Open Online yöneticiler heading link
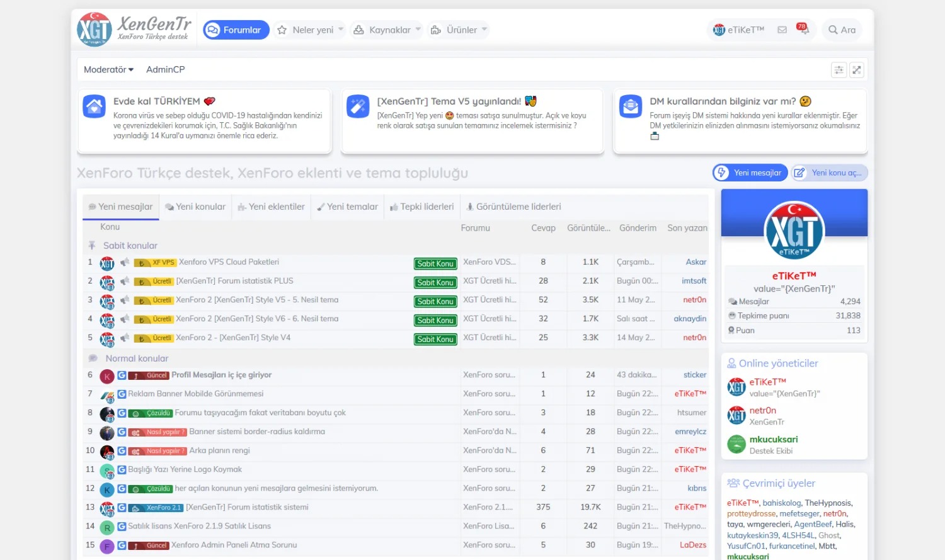Screen dimensions: 945x560 tap(778, 363)
